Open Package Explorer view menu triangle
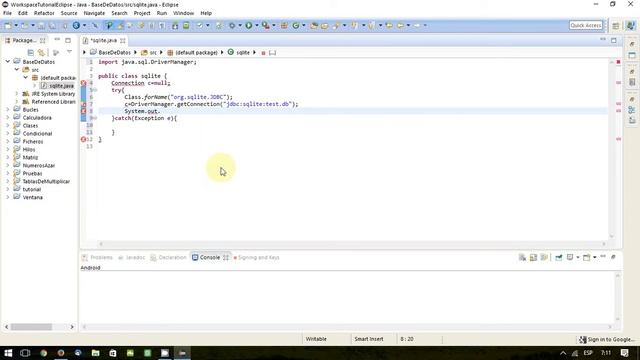The image size is (640, 360). point(69,52)
